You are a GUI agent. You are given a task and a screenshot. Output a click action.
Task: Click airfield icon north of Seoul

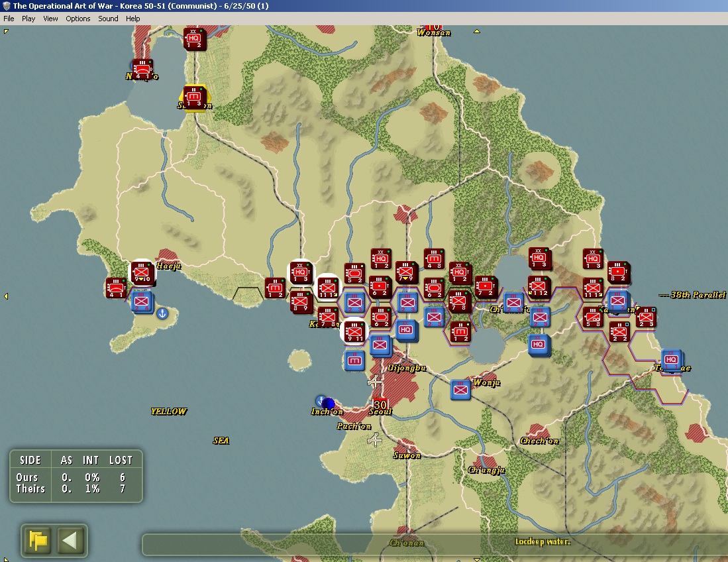[x=375, y=382]
